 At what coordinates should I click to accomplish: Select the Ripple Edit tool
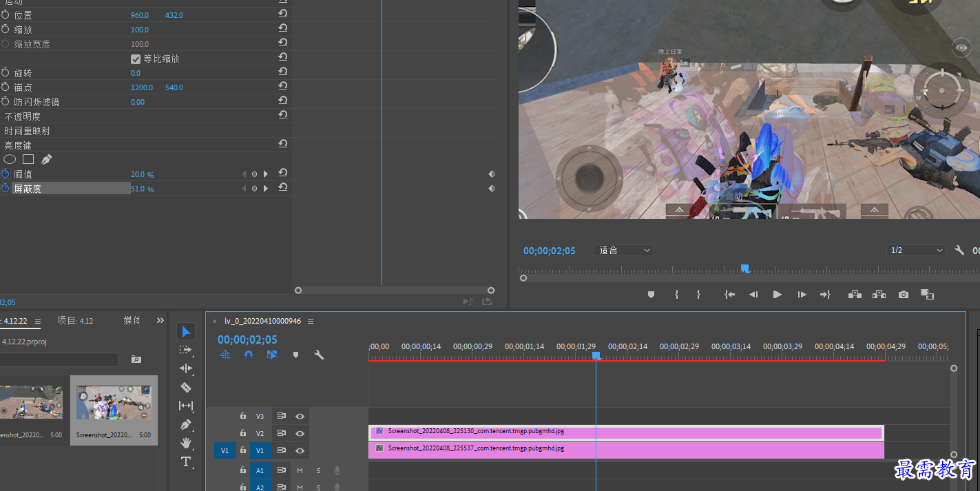click(186, 368)
